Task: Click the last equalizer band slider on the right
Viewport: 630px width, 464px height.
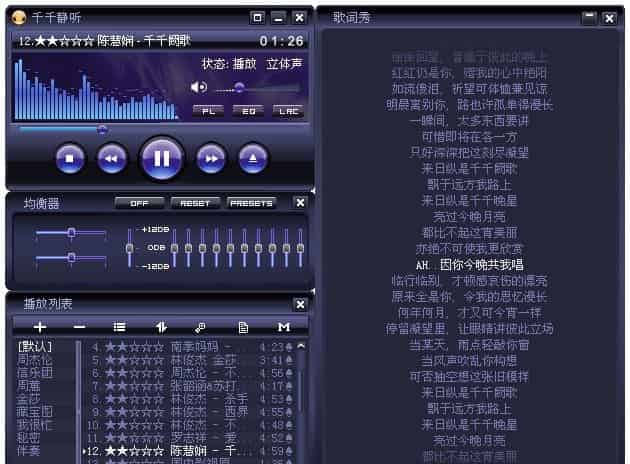Action: coord(300,248)
